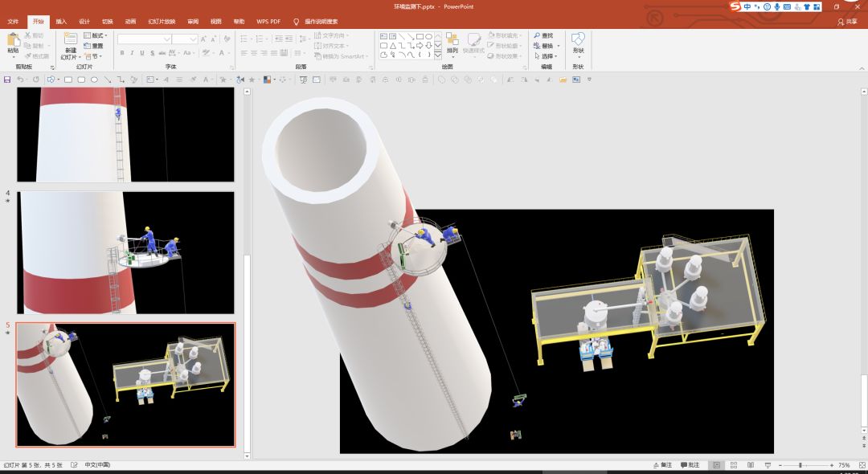The width and height of the screenshot is (868, 474).
Task: Toggle text Shadow formatting
Action: point(152,53)
